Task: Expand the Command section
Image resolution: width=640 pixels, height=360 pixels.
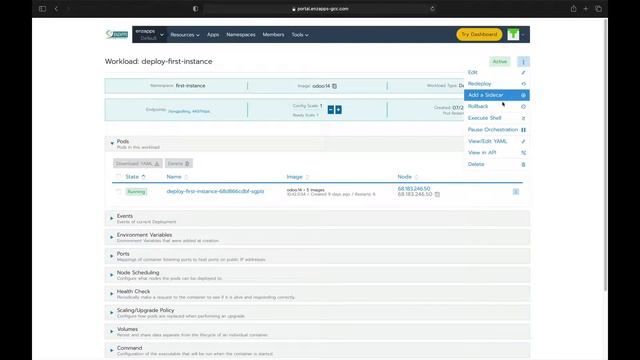Action: (x=111, y=350)
